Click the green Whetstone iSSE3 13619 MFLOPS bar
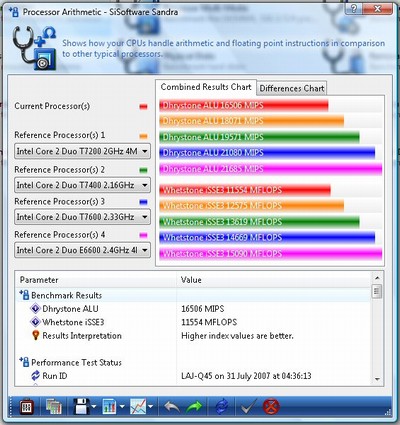This screenshot has height=425, width=400. [x=259, y=221]
